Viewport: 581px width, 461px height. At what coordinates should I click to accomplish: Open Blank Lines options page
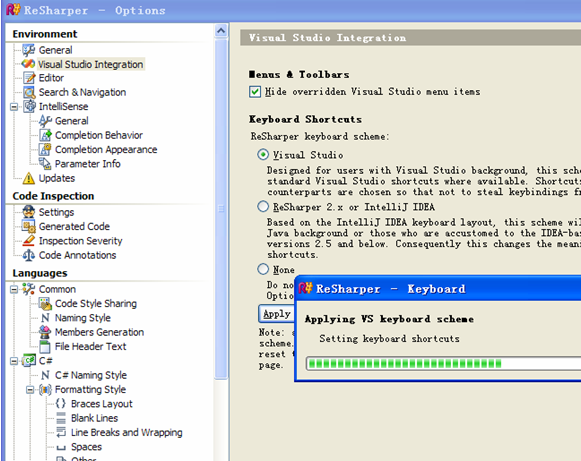click(94, 418)
